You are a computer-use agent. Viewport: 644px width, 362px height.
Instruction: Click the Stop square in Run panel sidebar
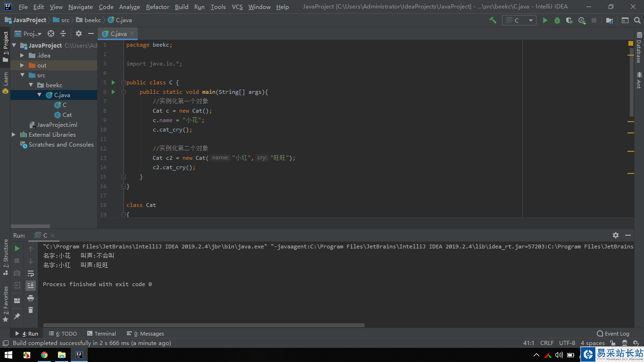(x=17, y=261)
